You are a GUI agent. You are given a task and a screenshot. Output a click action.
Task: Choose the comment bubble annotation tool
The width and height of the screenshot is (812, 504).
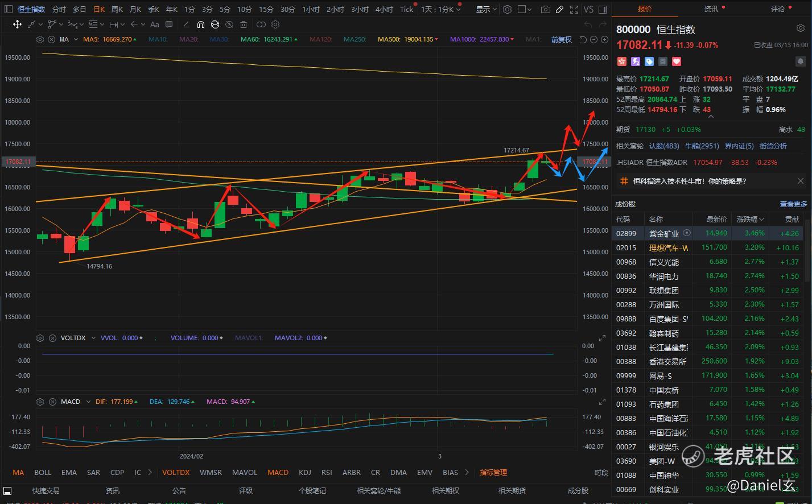point(169,24)
